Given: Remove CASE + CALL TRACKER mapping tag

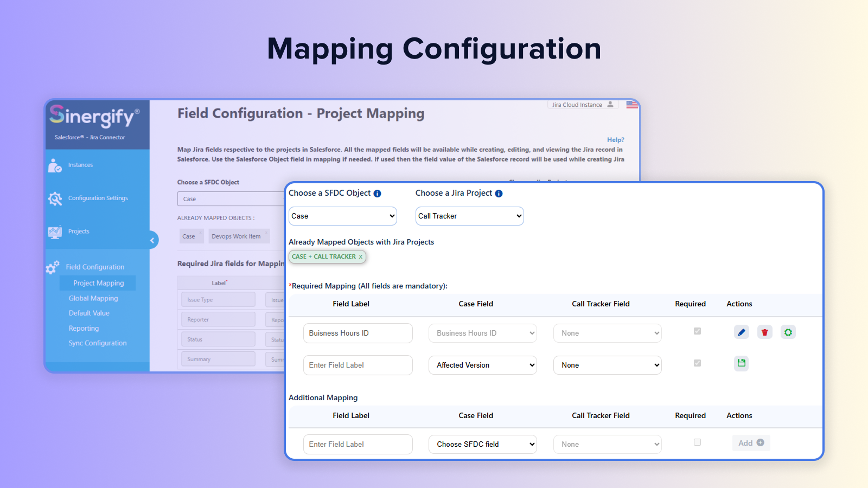Looking at the screenshot, I should click(x=360, y=257).
